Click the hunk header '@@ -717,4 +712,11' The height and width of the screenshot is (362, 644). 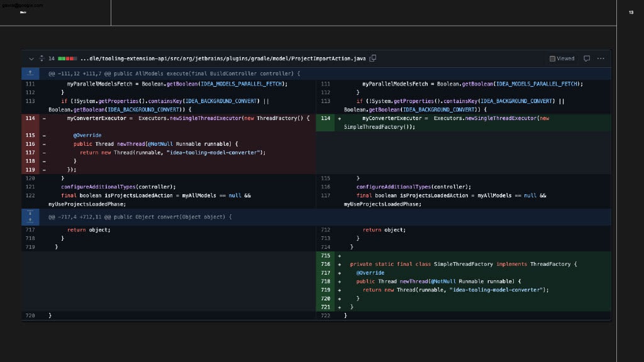point(140,217)
